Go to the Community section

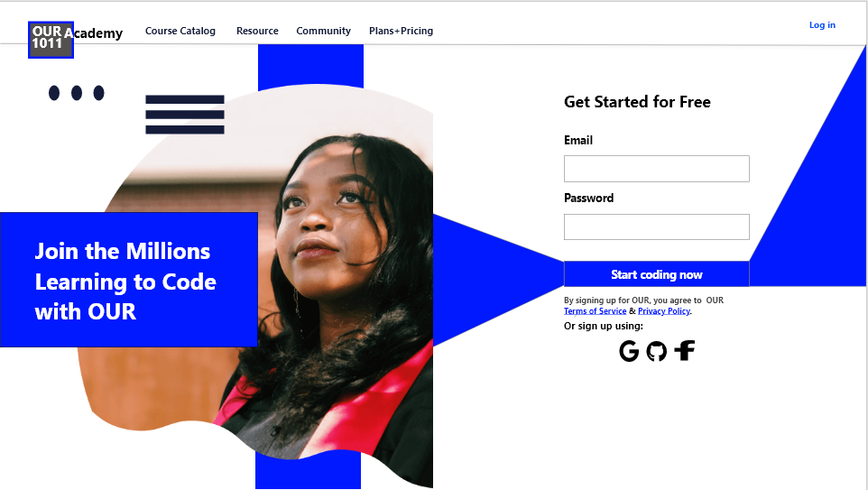(323, 31)
